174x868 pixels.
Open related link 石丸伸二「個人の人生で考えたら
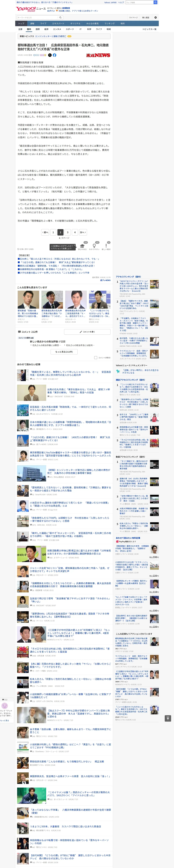click(59, 259)
